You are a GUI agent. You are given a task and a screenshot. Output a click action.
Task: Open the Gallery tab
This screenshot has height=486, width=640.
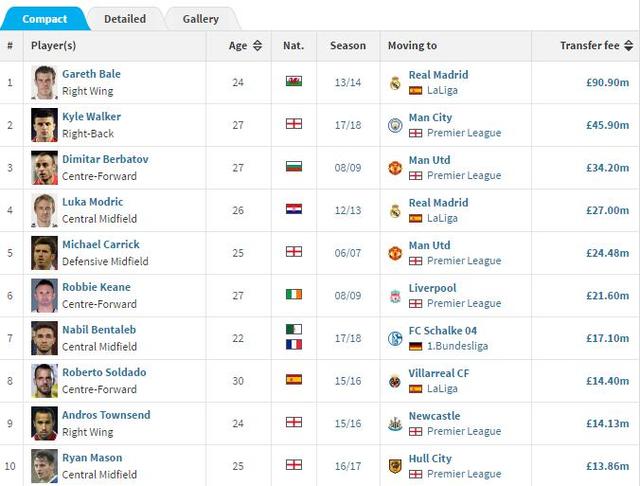point(201,19)
